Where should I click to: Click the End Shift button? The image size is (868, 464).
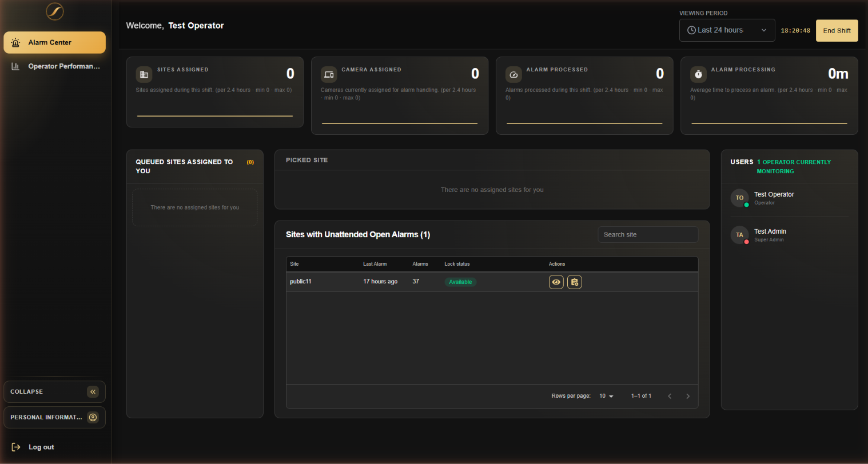(x=837, y=31)
